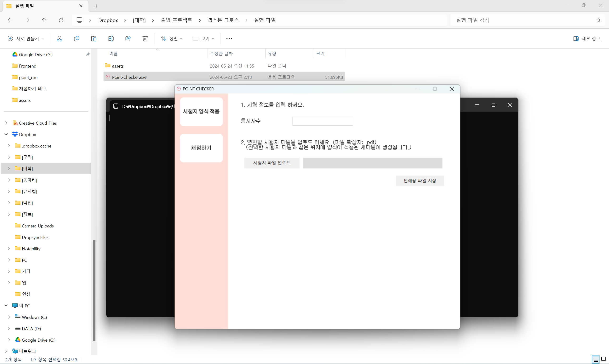Click the 시험지 파일 업로드 button
Screen dimensions: 609x364
272,163
